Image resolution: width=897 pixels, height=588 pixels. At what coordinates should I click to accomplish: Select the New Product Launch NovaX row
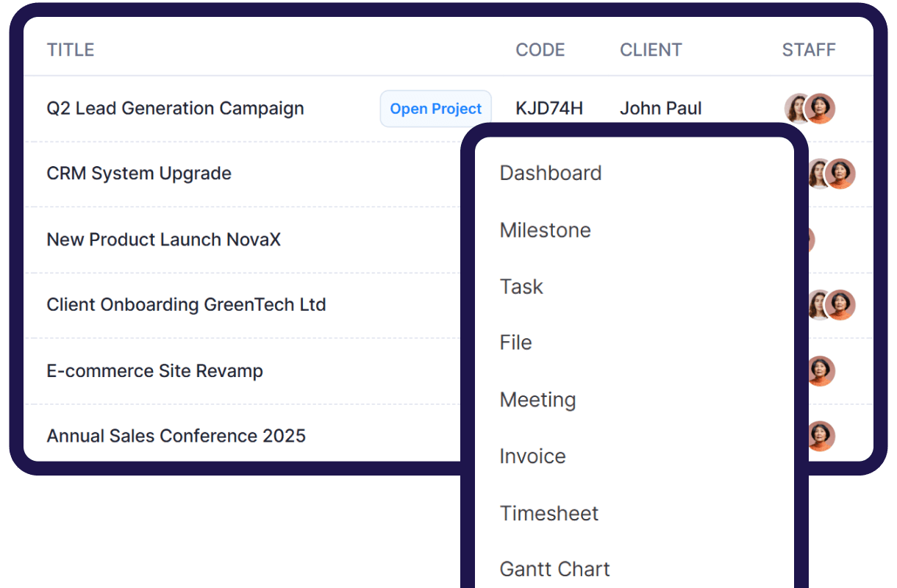pos(163,240)
